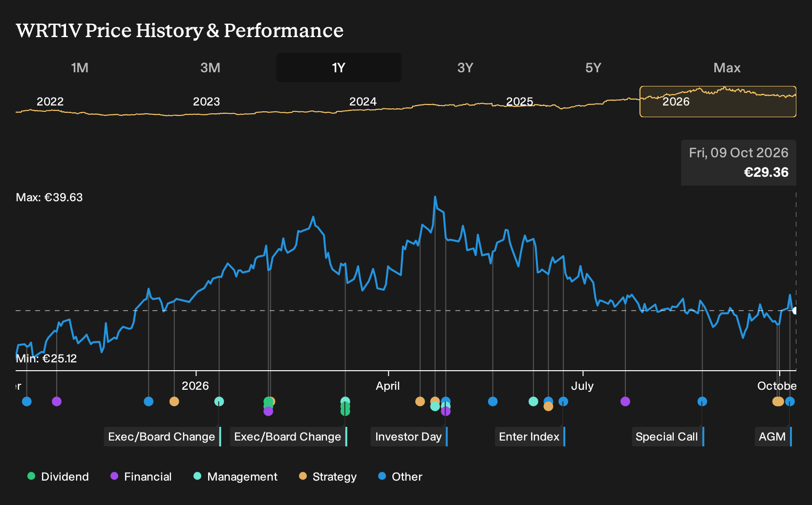Image resolution: width=812 pixels, height=505 pixels.
Task: Show the Max price history range
Action: pyautogui.click(x=727, y=67)
